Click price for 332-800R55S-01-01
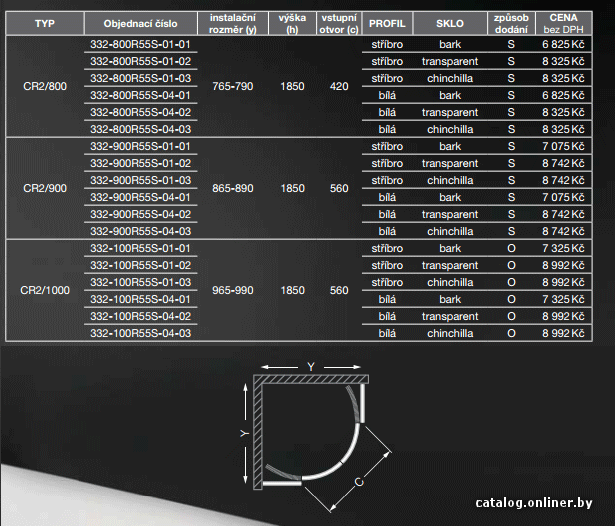615x526 pixels. [x=563, y=44]
